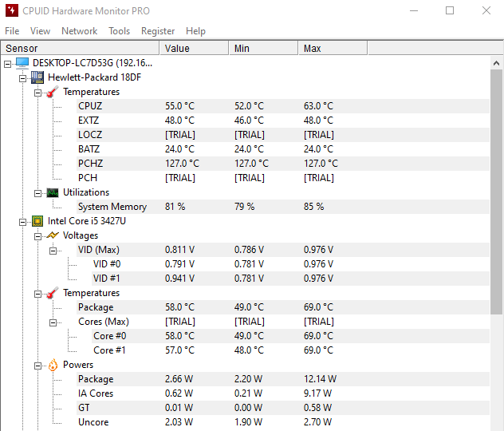
Task: Select the Intel Core i5 3427U item
Action: (87, 221)
